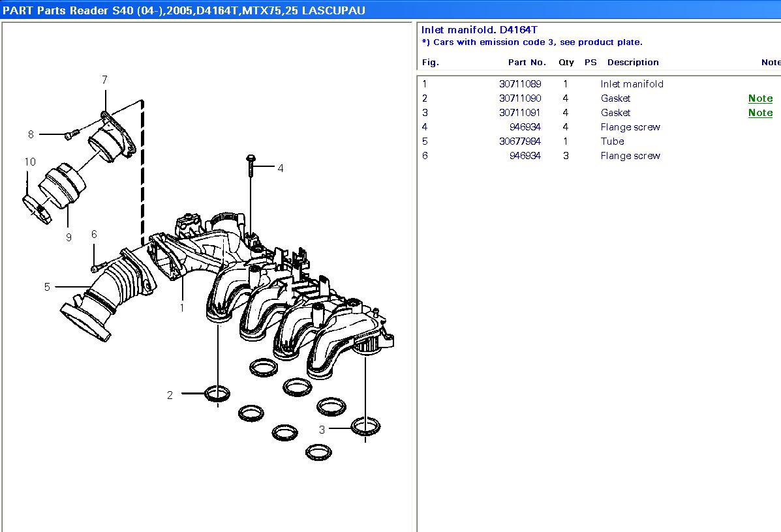This screenshot has width=781, height=532.
Task: Click figure number 6 in the parts table
Action: (424, 156)
